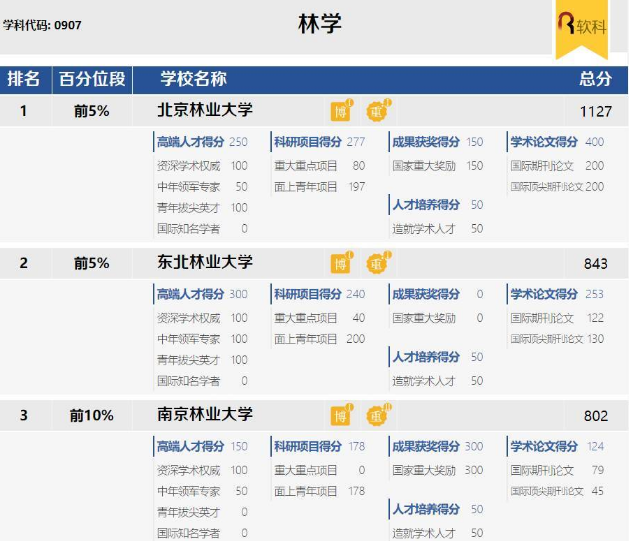The image size is (629, 541).
Task: Click total score 1127
Action: click(596, 111)
